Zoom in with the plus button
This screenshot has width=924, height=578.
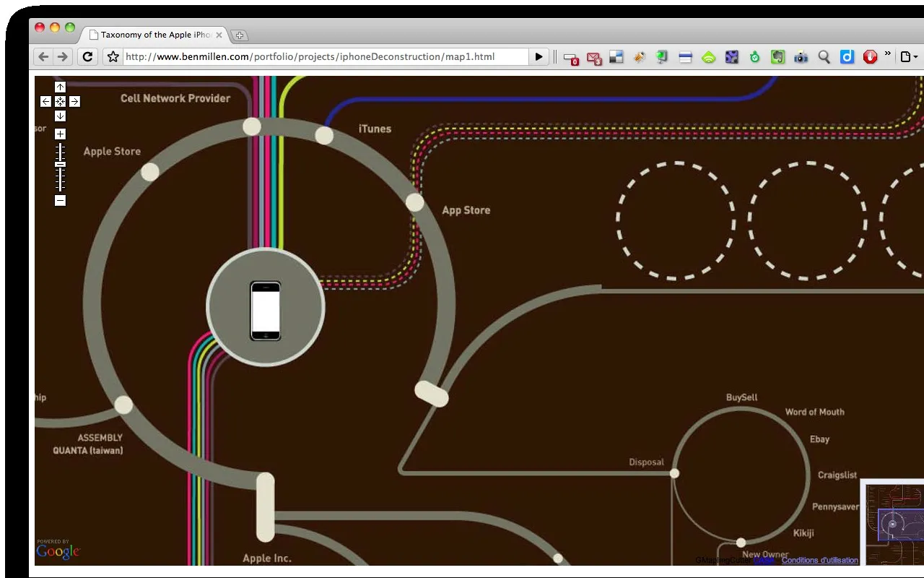pos(60,134)
